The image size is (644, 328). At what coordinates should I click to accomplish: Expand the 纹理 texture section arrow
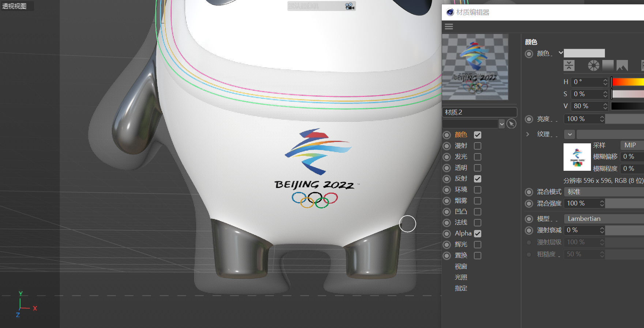tap(528, 134)
